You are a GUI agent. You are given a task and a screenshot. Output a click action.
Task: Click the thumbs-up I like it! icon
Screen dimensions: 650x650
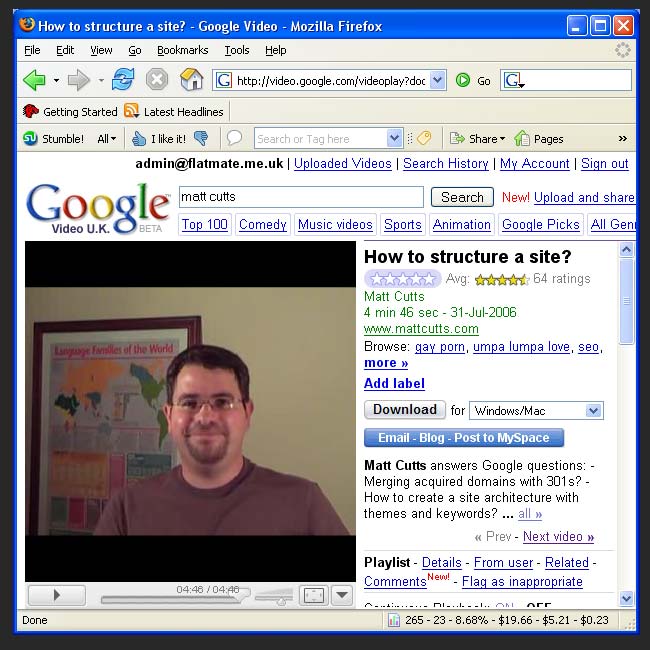[x=139, y=138]
